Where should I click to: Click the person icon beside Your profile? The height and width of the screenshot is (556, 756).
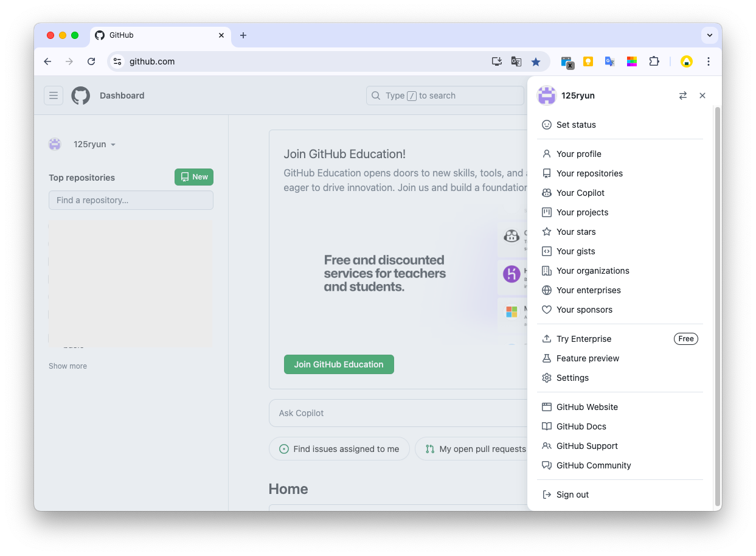(547, 154)
